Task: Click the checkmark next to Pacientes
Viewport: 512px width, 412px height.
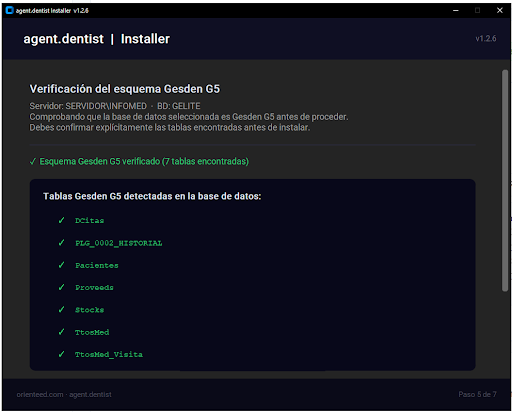Action: pos(61,265)
